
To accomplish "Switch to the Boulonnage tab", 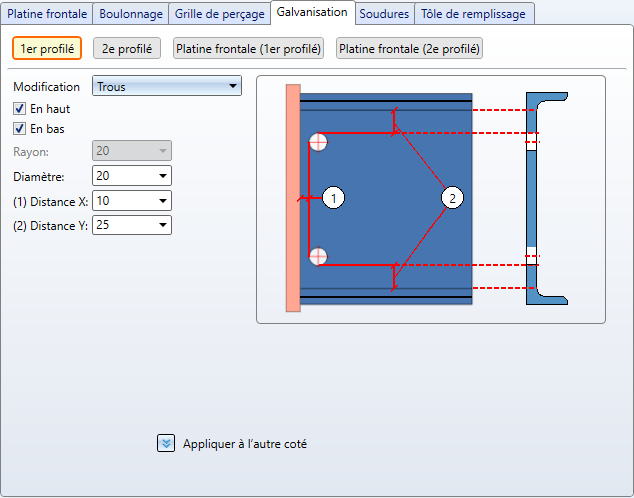I will [131, 14].
